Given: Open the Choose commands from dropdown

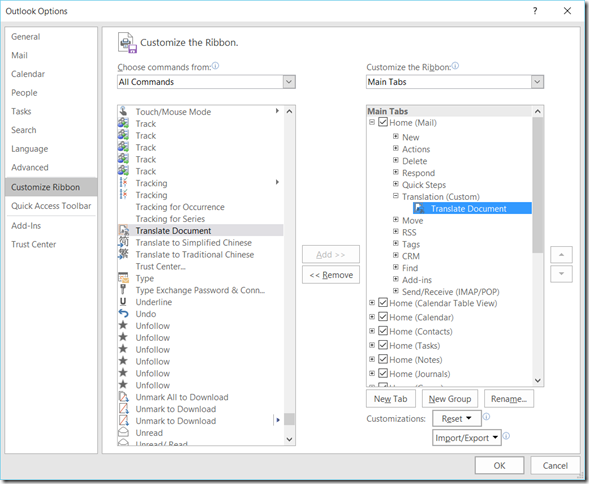Looking at the screenshot, I should tap(289, 82).
